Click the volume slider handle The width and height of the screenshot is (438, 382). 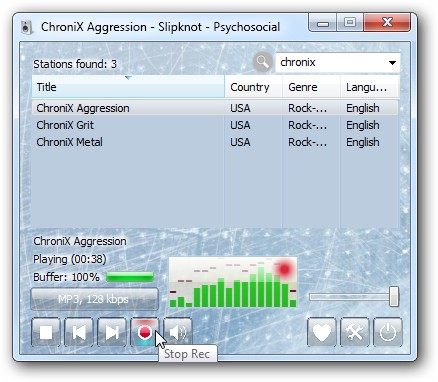[x=394, y=296]
